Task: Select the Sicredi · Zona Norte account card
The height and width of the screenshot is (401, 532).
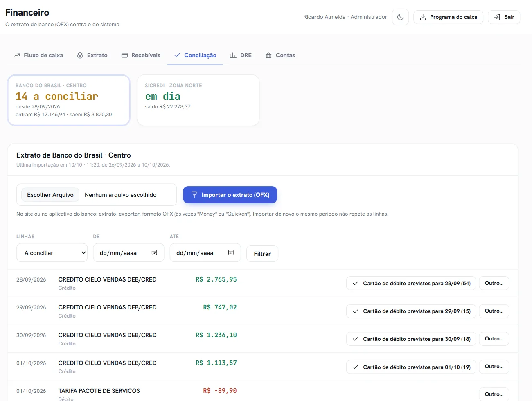Action: pos(198,100)
